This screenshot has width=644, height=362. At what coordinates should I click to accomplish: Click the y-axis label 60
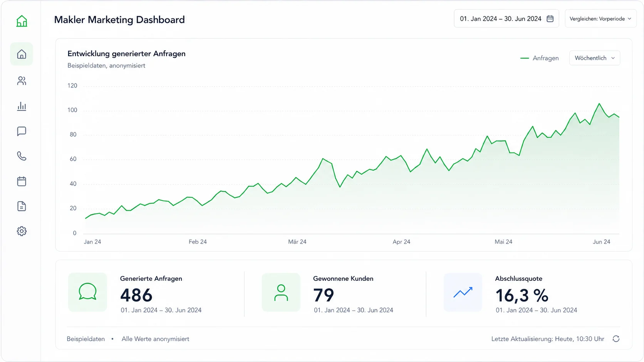tap(73, 159)
